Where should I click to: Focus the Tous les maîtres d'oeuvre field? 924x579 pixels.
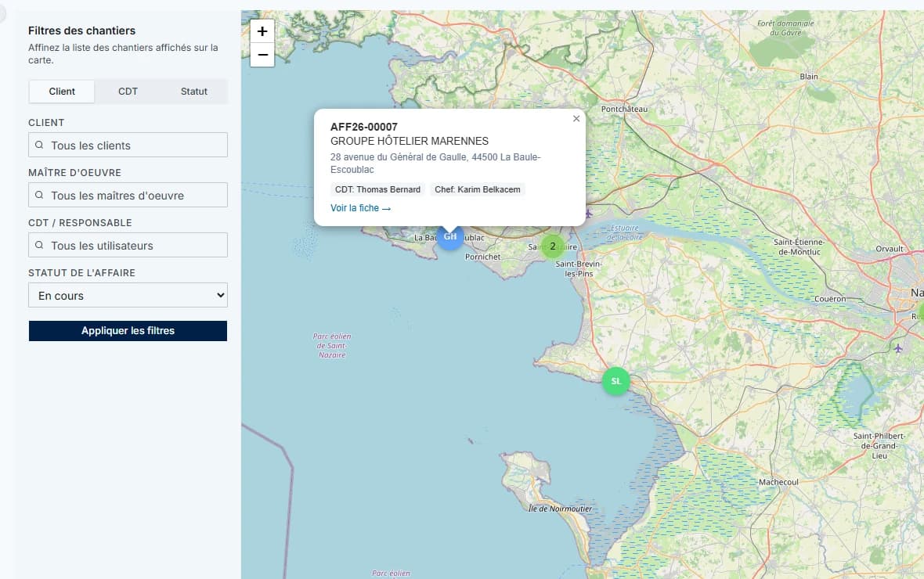click(128, 195)
